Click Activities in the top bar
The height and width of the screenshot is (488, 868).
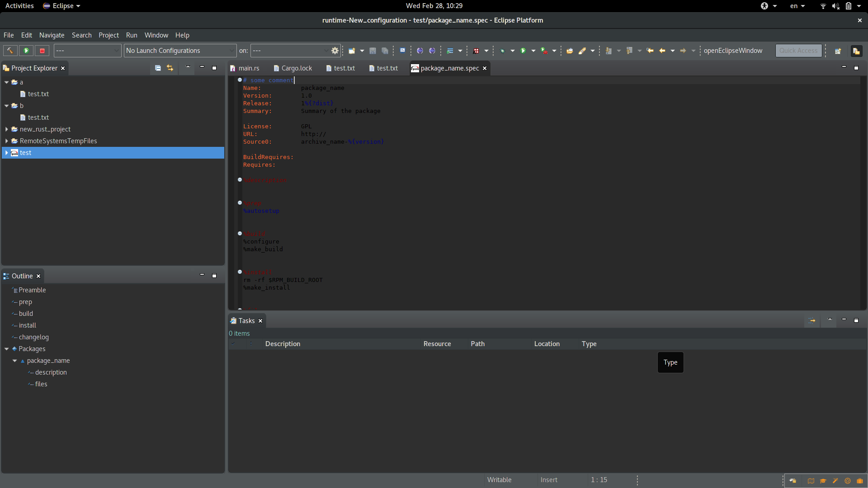click(19, 6)
